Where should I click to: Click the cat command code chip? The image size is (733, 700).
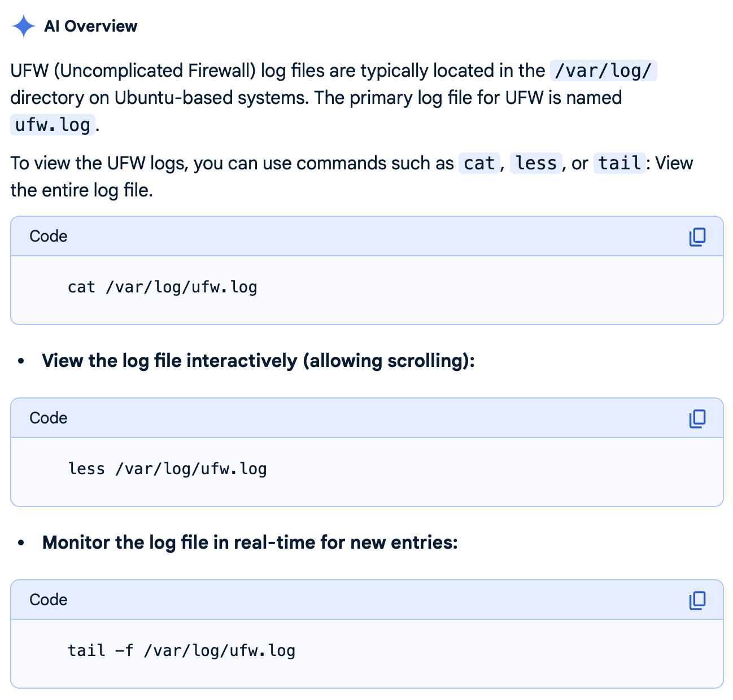[479, 163]
